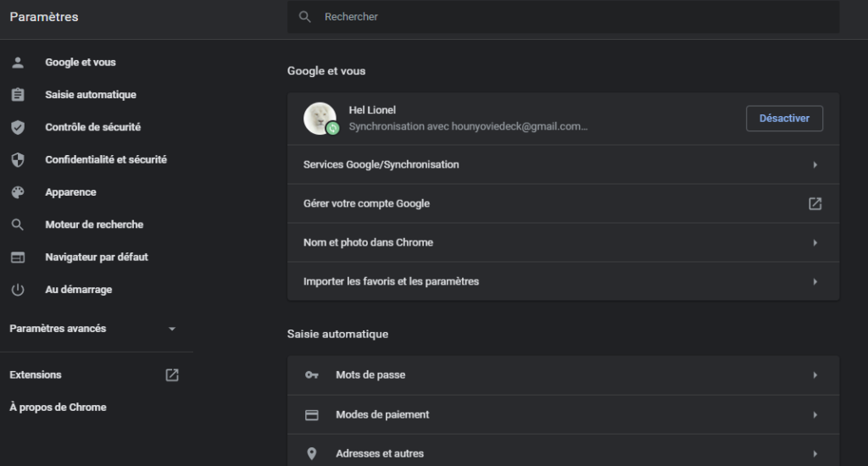The width and height of the screenshot is (868, 466).
Task: Click the Rechercher settings search field
Action: point(563,17)
